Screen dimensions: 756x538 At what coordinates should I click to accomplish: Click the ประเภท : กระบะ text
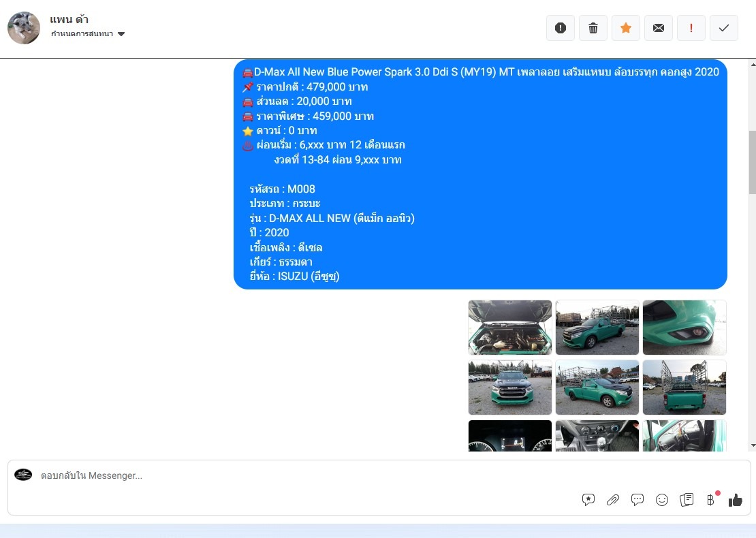[x=285, y=204]
